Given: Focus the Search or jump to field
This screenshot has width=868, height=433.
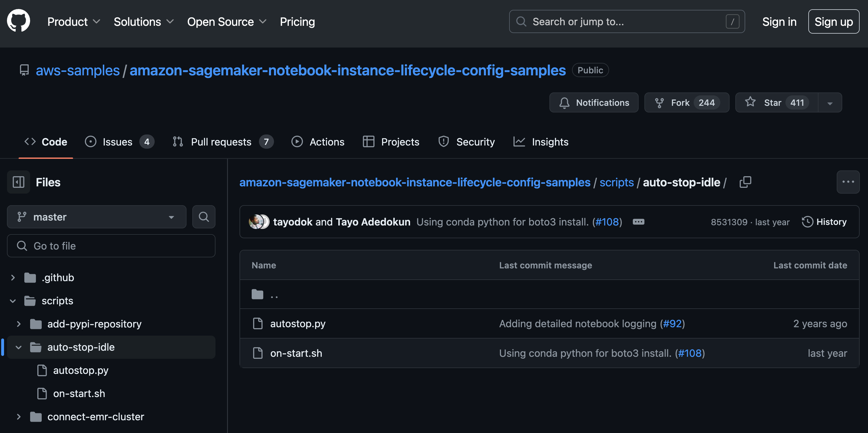Looking at the screenshot, I should pyautogui.click(x=627, y=21).
